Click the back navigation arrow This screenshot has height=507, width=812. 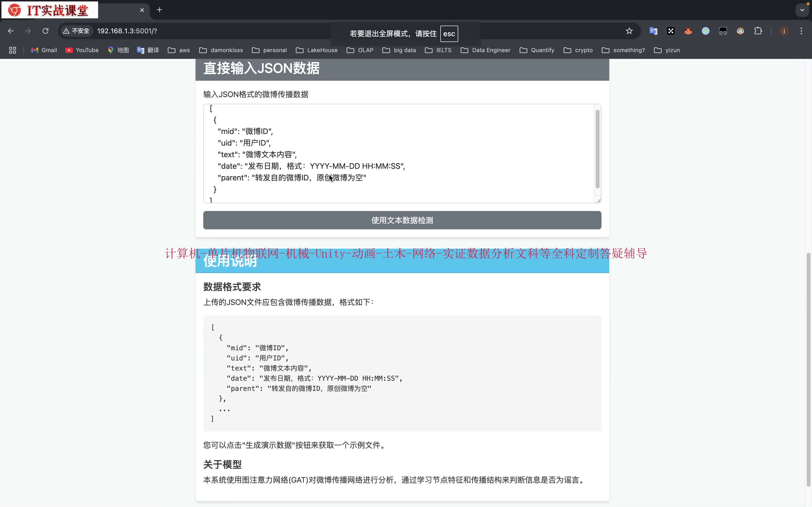[x=11, y=31]
